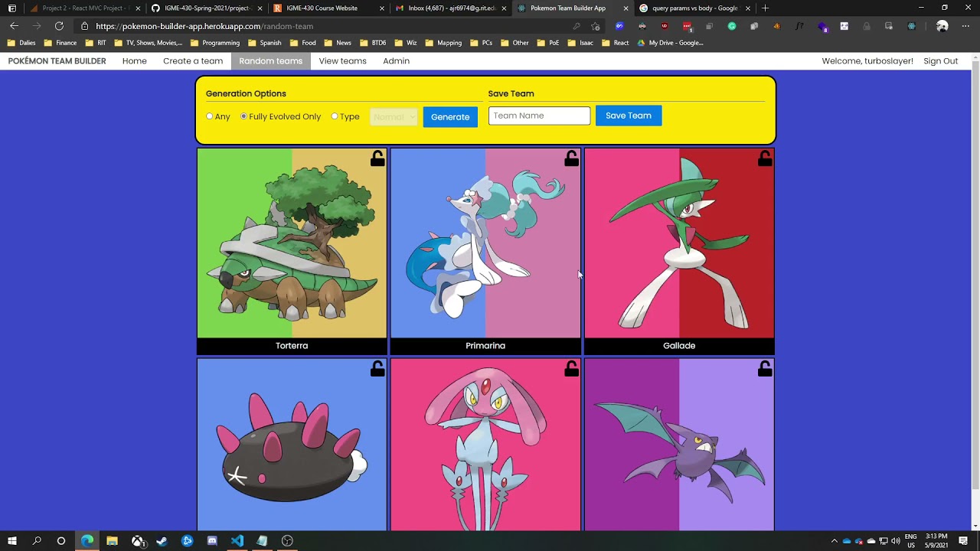Toggle lock on the pink Mesprit card
This screenshot has width=980, height=551.
click(x=571, y=369)
